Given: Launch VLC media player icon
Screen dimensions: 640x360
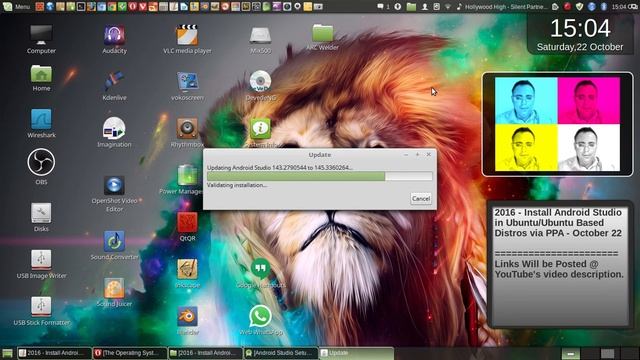Looking at the screenshot, I should 187,39.
